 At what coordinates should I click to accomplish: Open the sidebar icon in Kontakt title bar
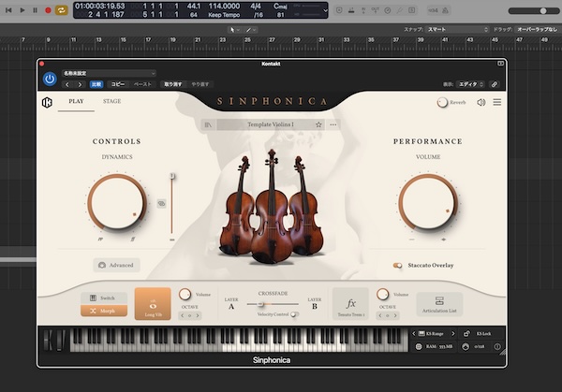[x=500, y=64]
